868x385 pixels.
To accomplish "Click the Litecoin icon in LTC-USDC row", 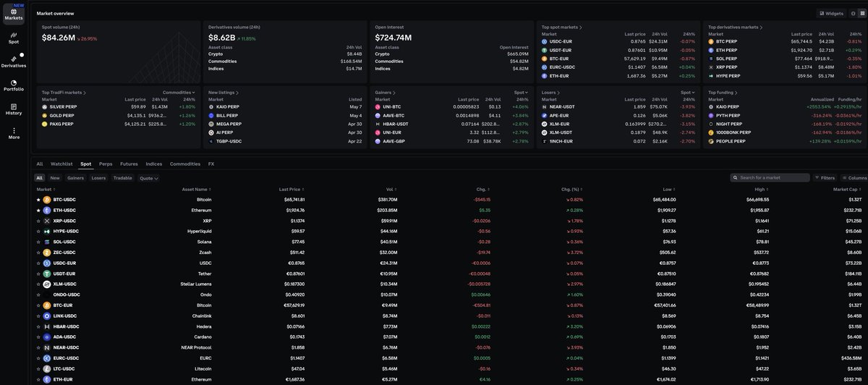I will pyautogui.click(x=47, y=368).
